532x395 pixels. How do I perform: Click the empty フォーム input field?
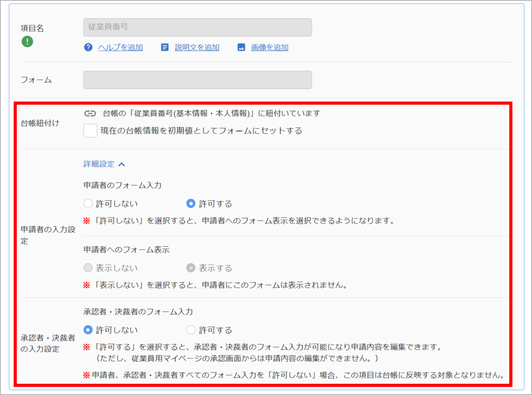click(x=197, y=80)
